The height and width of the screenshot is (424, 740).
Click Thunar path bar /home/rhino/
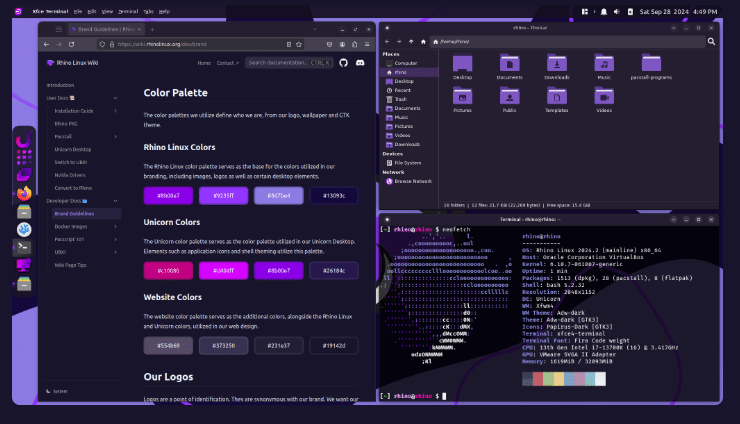[567, 42]
